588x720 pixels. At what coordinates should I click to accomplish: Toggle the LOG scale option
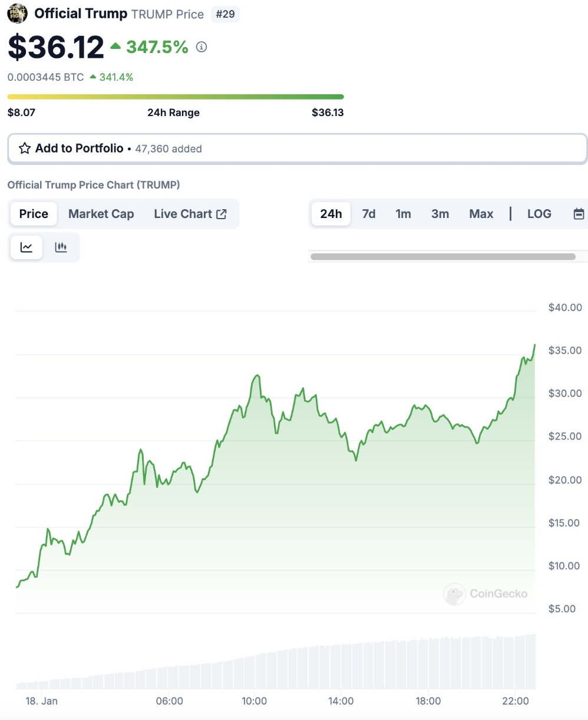click(x=539, y=214)
